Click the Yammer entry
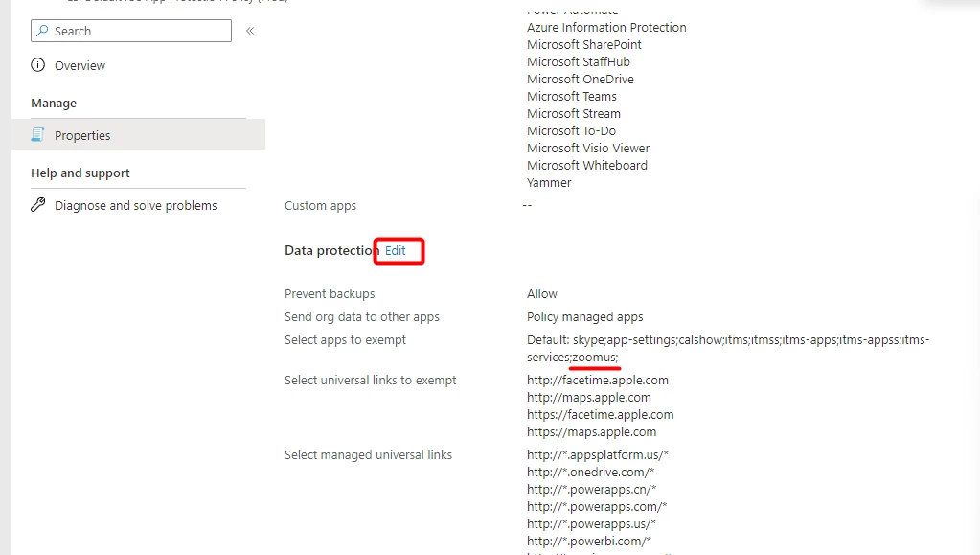 point(549,183)
